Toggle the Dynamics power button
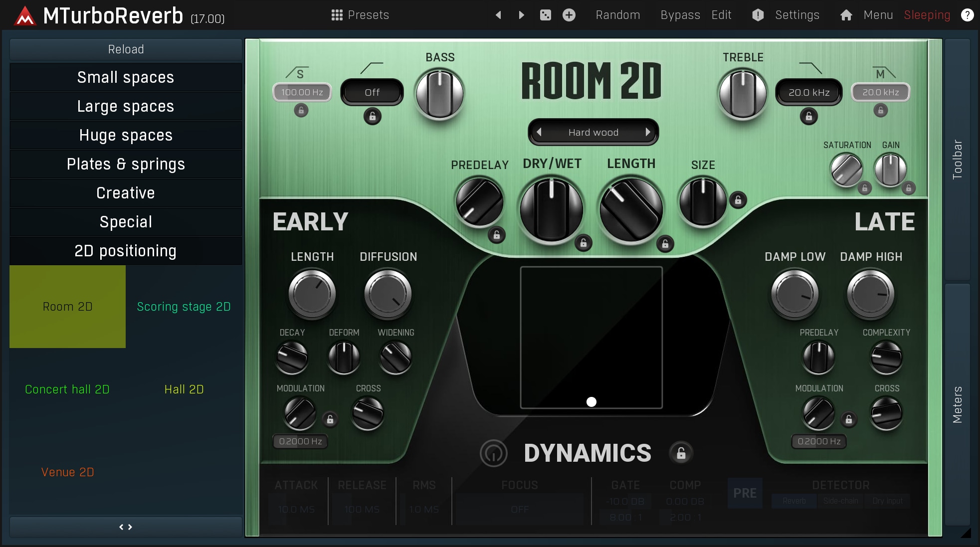 [493, 453]
